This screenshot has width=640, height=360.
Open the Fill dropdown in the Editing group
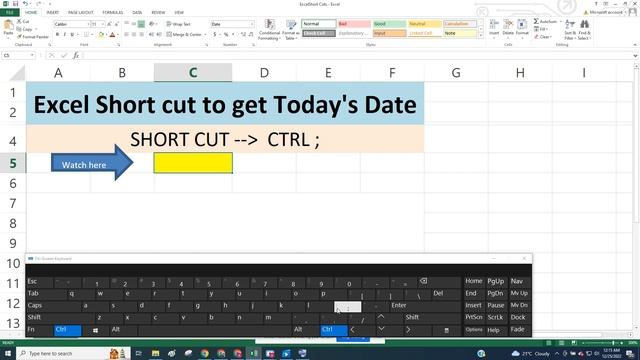click(x=542, y=29)
